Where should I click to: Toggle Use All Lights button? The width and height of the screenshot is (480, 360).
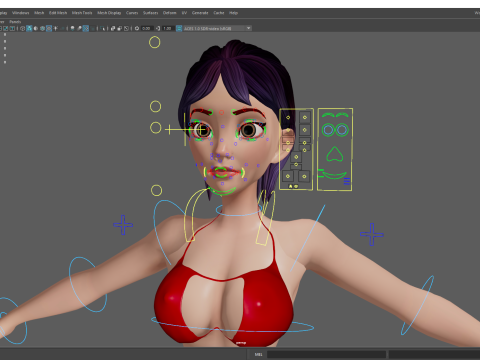55,28
